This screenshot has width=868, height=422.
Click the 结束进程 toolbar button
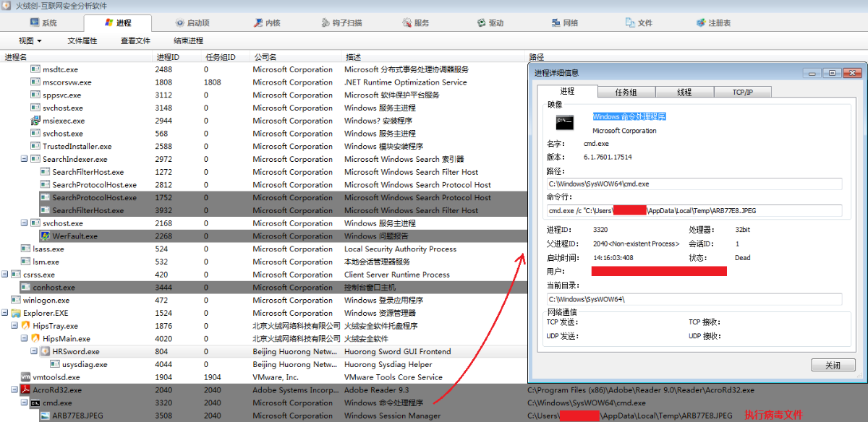(189, 41)
